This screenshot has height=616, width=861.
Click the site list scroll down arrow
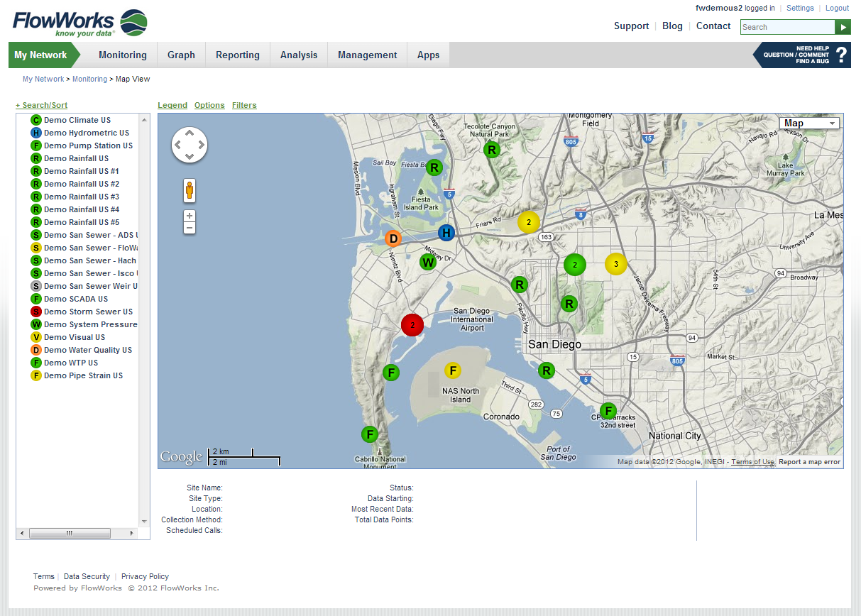click(145, 522)
